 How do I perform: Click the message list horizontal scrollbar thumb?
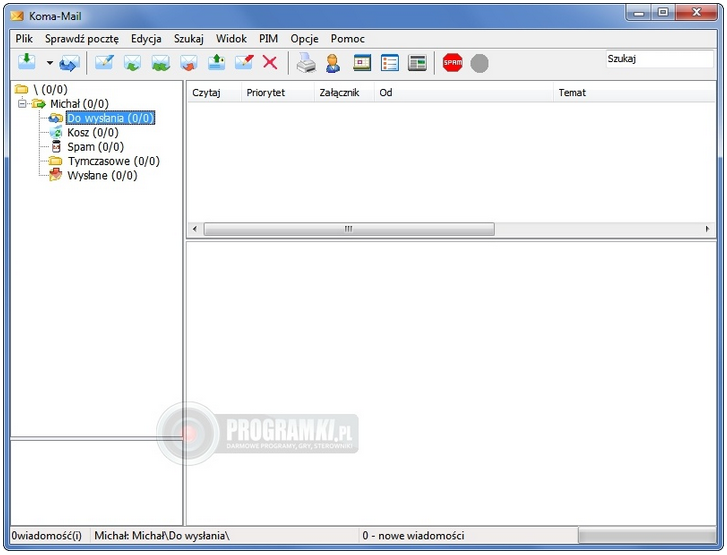tap(349, 229)
